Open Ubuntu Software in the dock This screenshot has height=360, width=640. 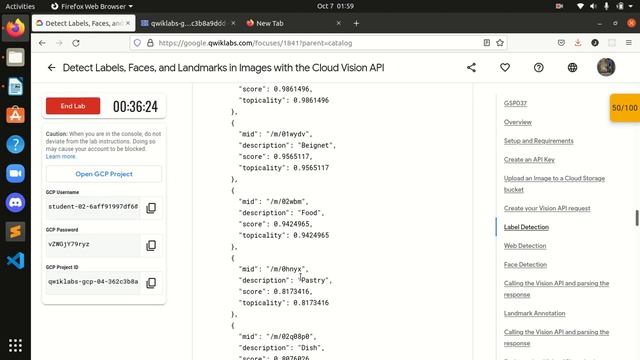[x=16, y=116]
